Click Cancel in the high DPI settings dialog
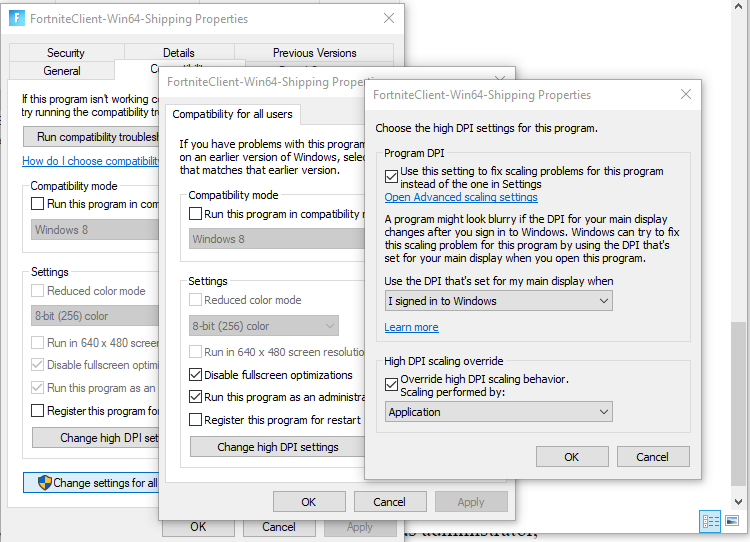750x542 pixels. pos(653,457)
